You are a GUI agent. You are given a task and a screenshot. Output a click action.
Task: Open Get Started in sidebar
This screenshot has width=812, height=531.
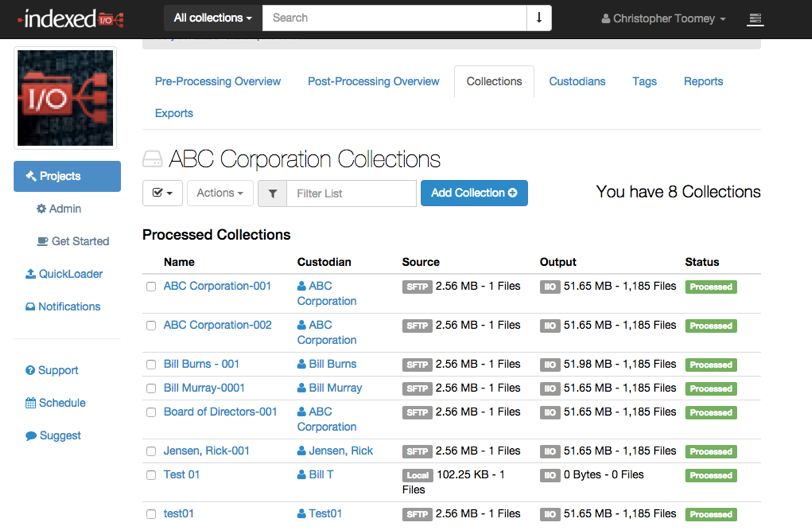[73, 241]
